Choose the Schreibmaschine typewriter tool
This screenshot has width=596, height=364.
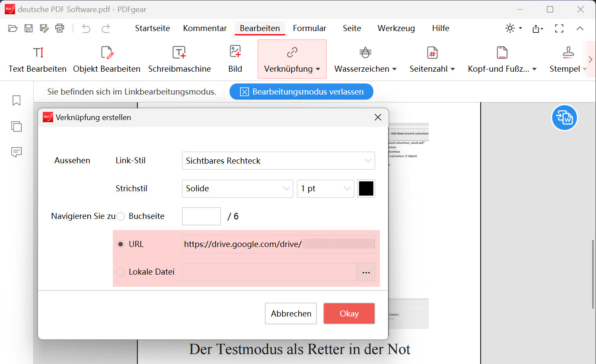tap(179, 53)
